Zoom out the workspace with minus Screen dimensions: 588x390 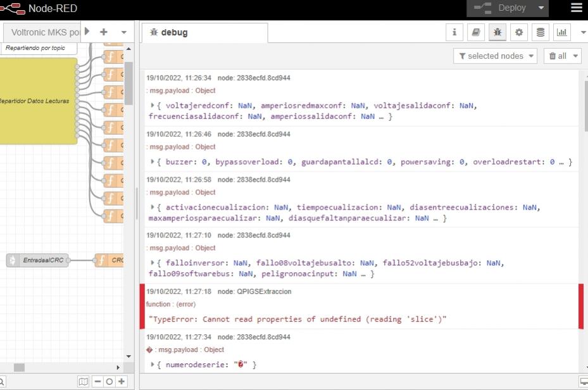tap(98, 382)
